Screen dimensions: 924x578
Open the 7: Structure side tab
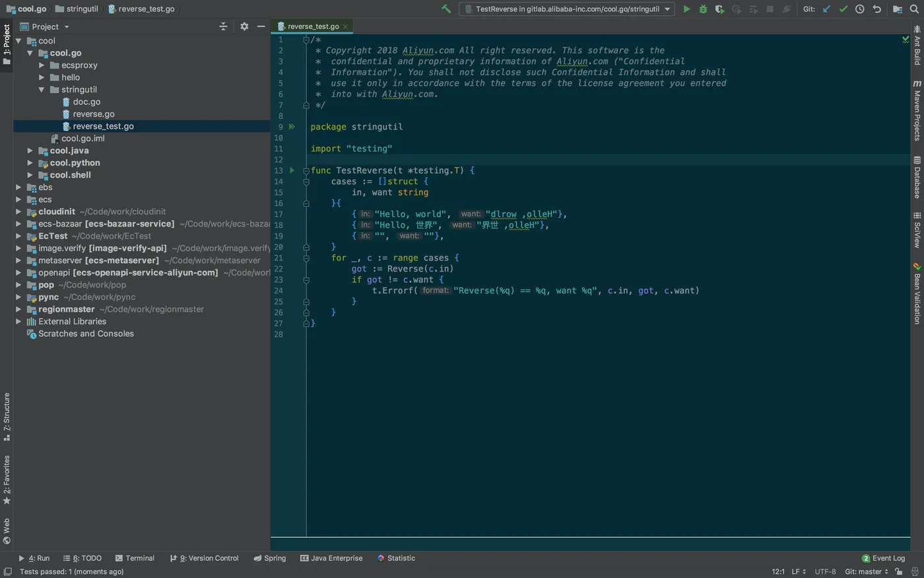7,417
